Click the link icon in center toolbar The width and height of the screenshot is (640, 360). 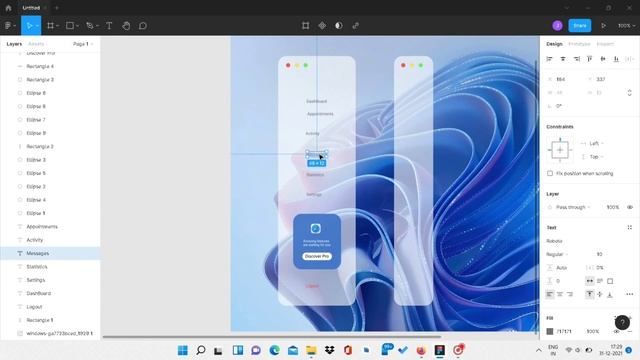[356, 26]
